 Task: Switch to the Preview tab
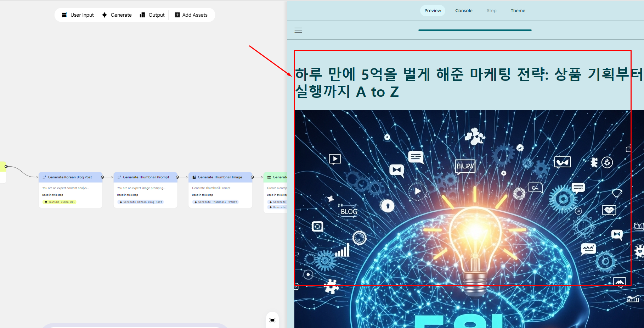pyautogui.click(x=433, y=11)
